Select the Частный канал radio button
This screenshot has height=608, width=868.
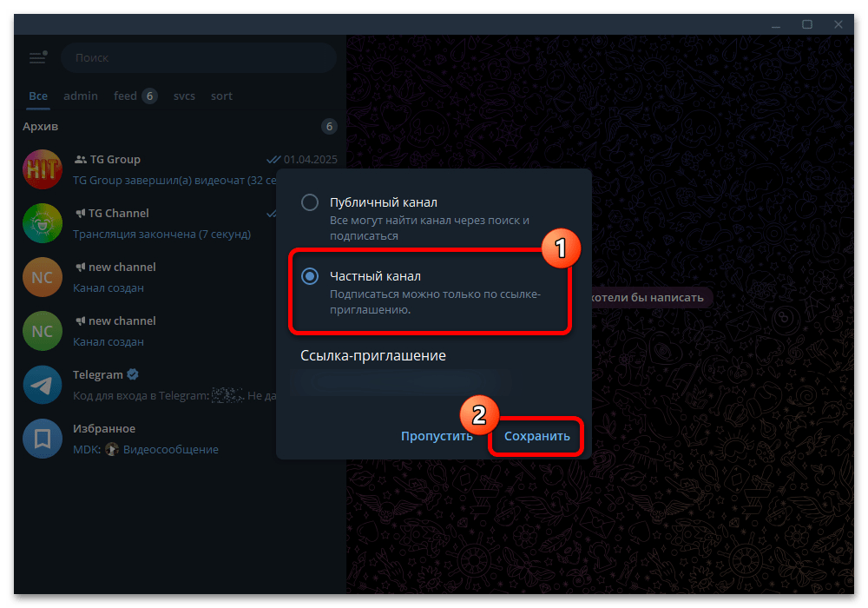[x=310, y=275]
